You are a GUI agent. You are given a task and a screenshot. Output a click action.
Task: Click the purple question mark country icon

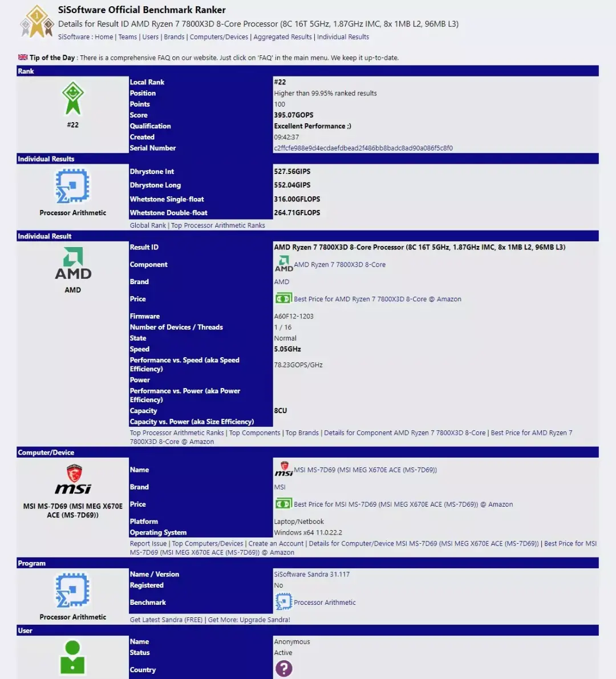point(283,669)
